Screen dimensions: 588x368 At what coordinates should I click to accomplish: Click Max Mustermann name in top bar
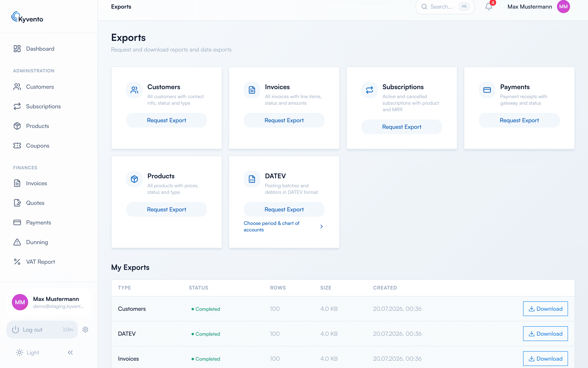(x=530, y=7)
